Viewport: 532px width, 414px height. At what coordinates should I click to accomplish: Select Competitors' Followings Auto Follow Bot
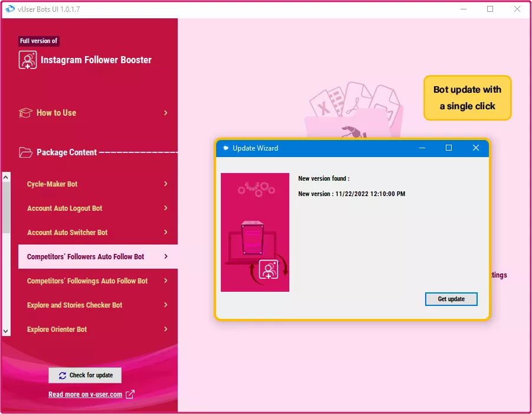97,281
